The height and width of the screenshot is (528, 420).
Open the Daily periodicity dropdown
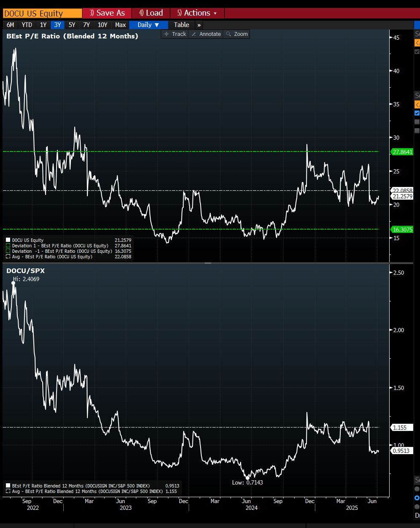(148, 24)
